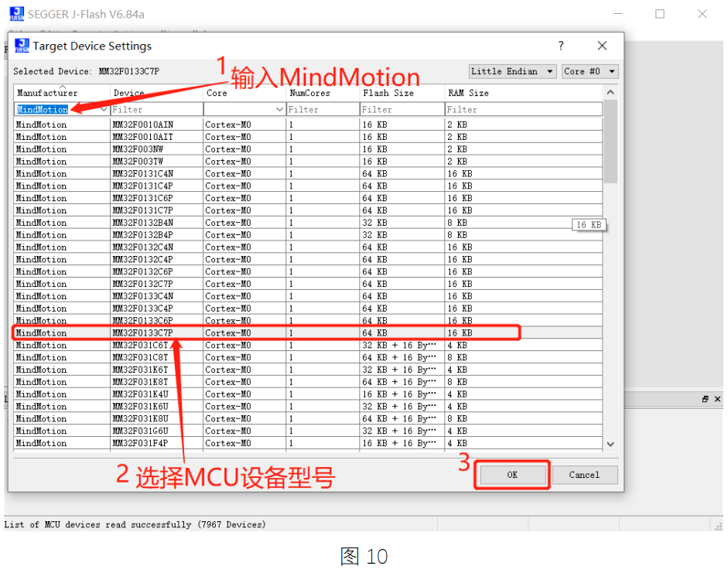
Task: Click the Core column header
Action: coord(244,93)
